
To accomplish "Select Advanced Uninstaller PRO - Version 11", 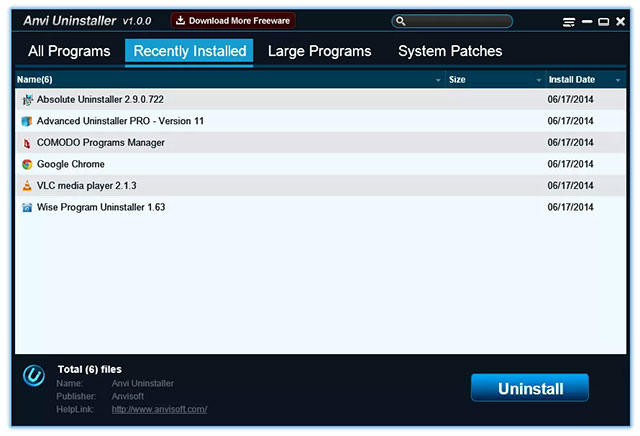I will (320, 121).
